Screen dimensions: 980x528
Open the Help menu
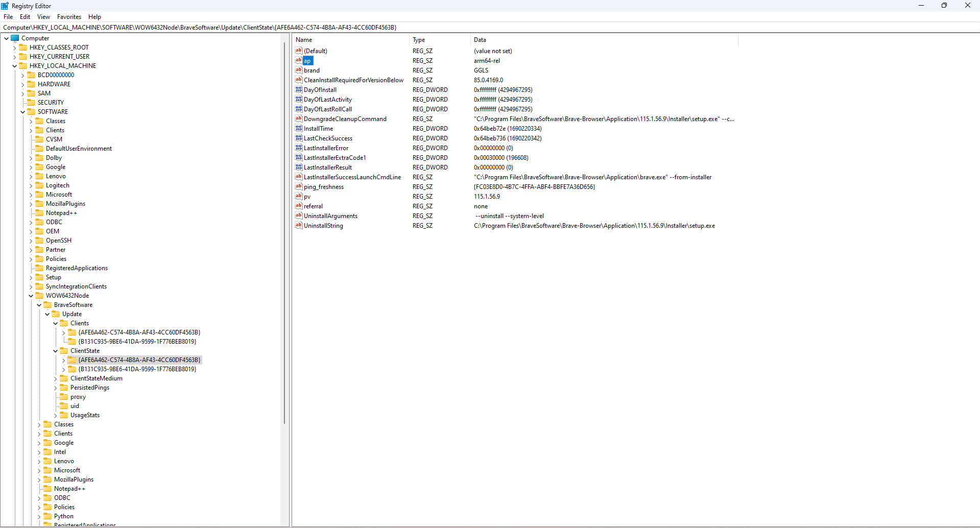(94, 17)
